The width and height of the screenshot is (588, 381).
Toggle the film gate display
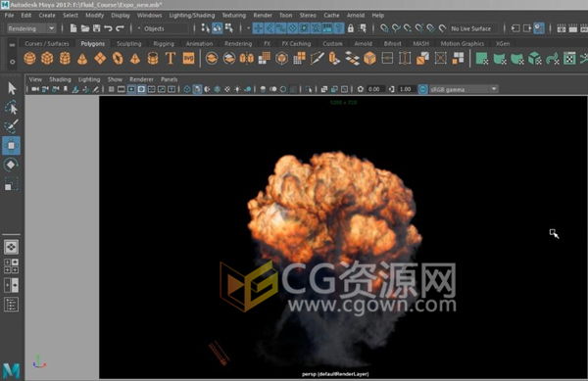[122, 89]
